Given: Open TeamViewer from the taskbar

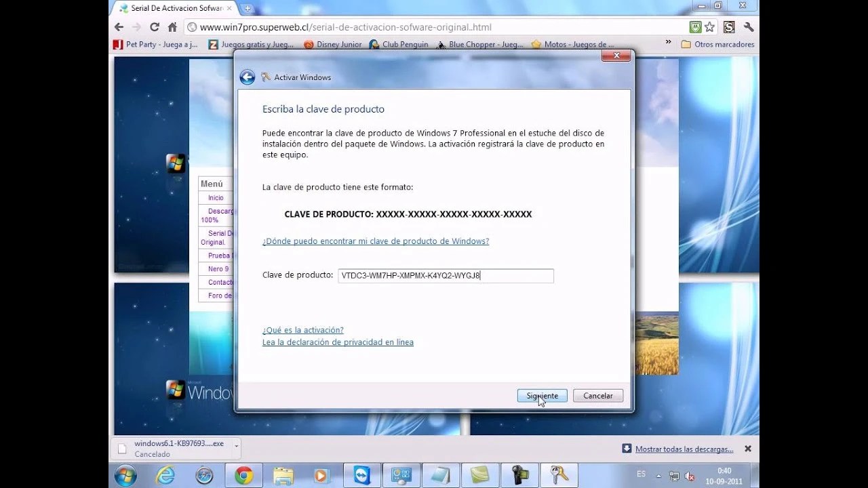Looking at the screenshot, I should 362,475.
